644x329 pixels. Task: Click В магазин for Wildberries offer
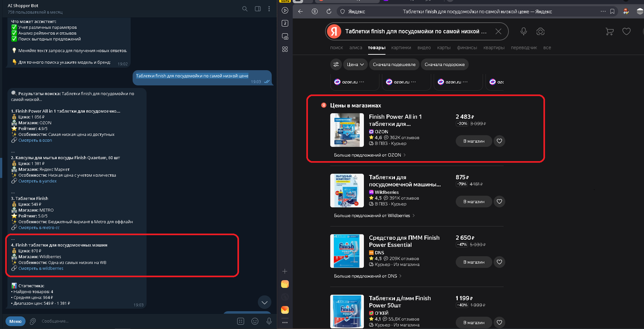coord(474,202)
